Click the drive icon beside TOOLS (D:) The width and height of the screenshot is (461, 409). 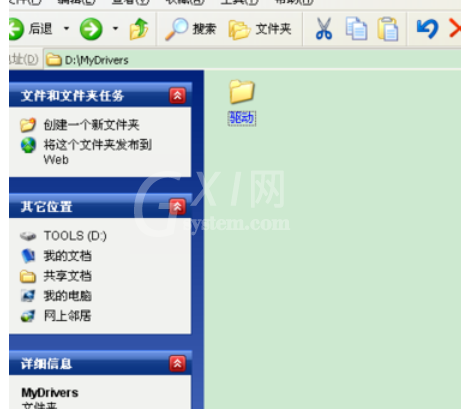(28, 236)
